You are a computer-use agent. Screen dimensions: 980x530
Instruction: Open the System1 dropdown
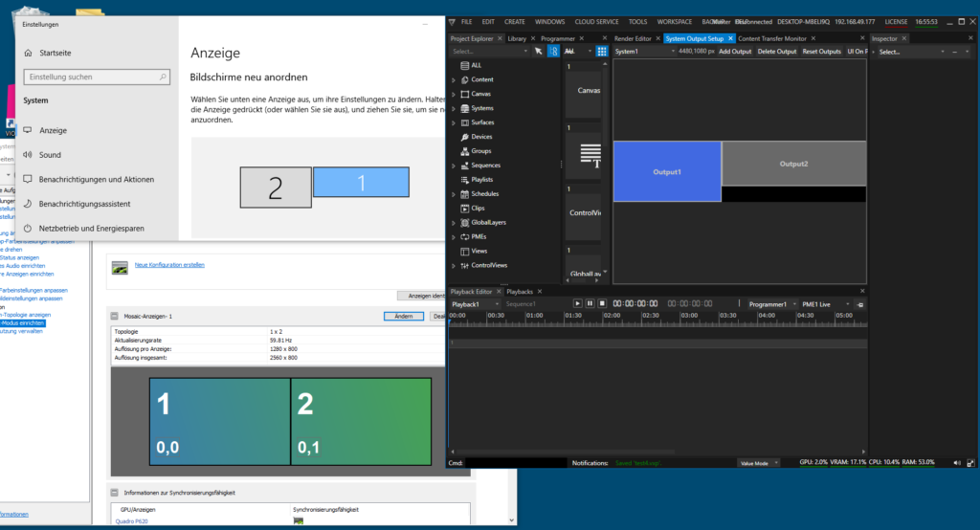(x=643, y=51)
